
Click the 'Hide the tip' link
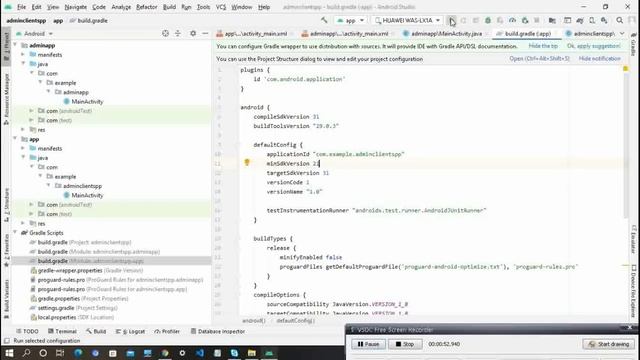point(543,46)
